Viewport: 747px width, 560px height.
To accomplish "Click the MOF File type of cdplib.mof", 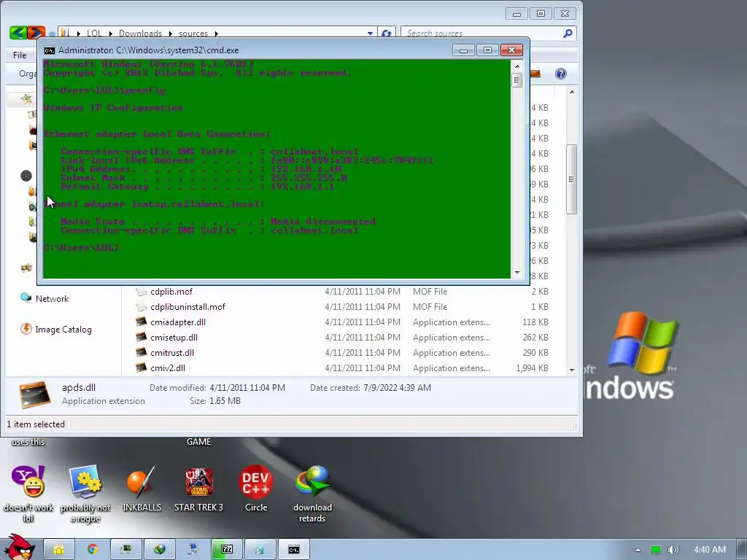I will [430, 292].
